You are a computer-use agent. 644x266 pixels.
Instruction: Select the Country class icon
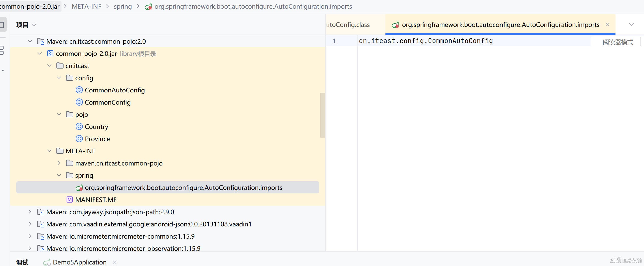click(79, 127)
